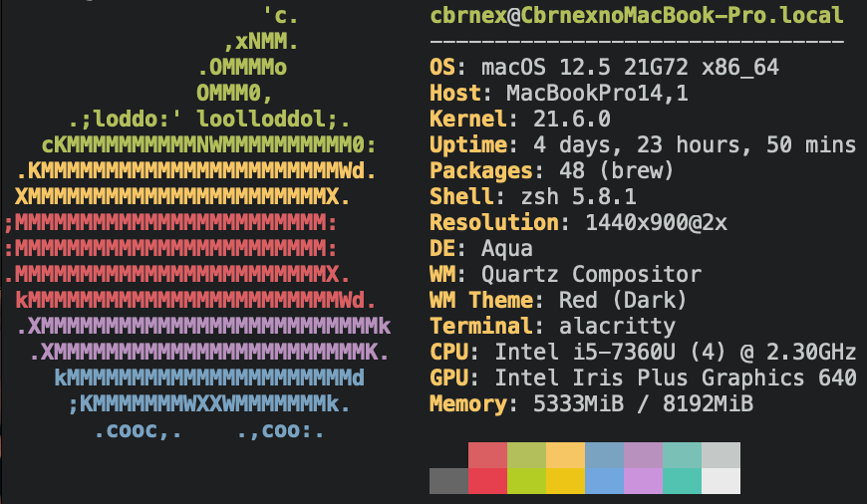The width and height of the screenshot is (867, 504).
Task: Click the ASCII logo line .;loddo:' loolloddol;.
Action: coord(209,119)
